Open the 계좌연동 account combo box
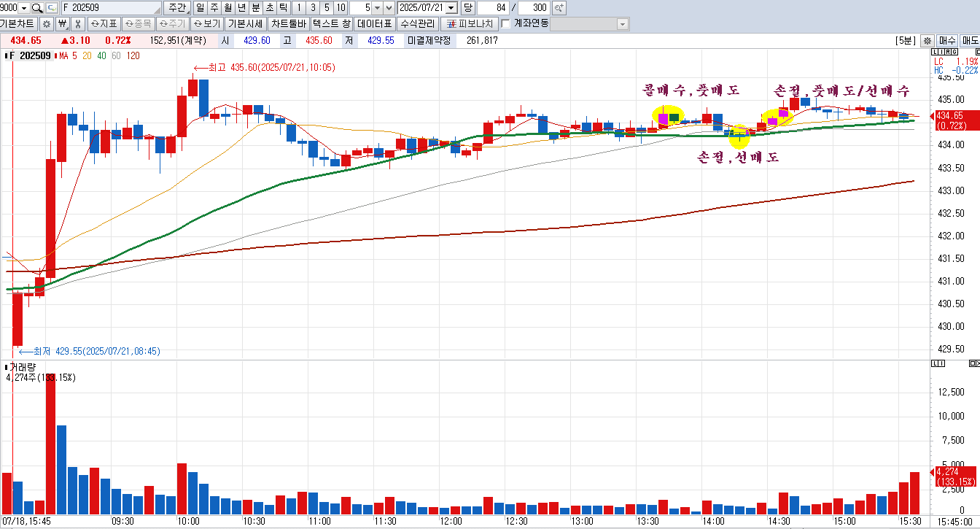This screenshot has width=980, height=529. [589, 24]
